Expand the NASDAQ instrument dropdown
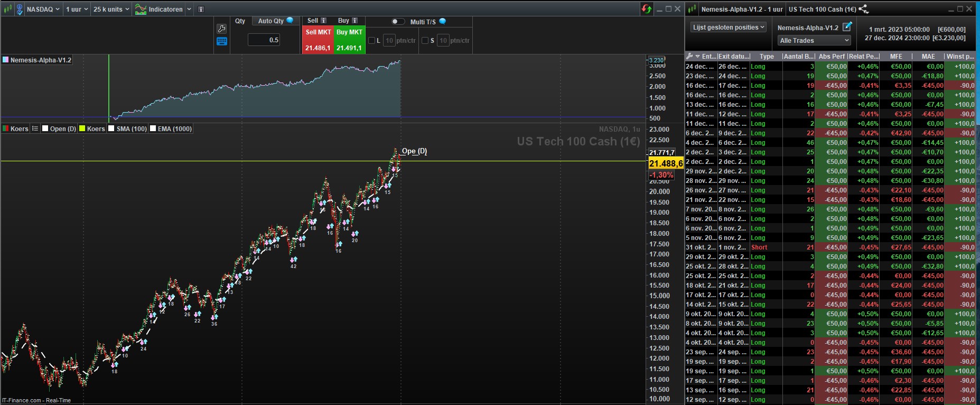Screen dimensions: 980x405 click(43, 9)
